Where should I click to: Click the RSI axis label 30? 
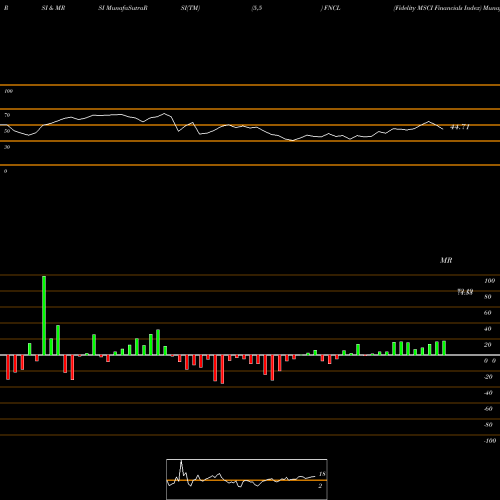click(7, 147)
